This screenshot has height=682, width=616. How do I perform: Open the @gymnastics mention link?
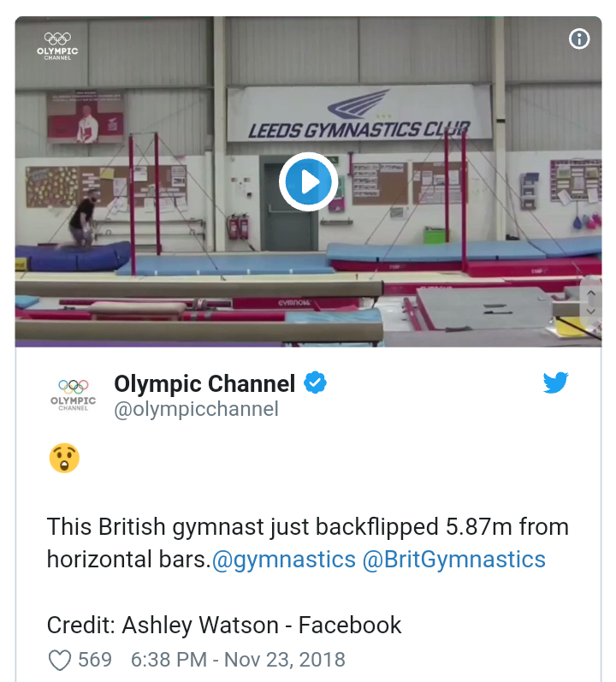283,560
